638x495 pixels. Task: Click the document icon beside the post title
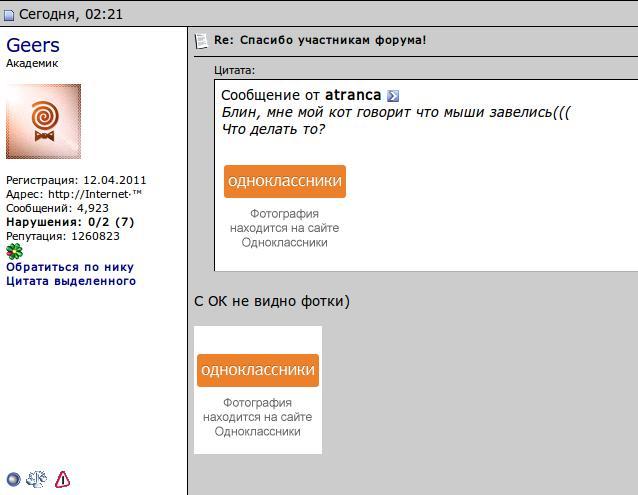201,41
